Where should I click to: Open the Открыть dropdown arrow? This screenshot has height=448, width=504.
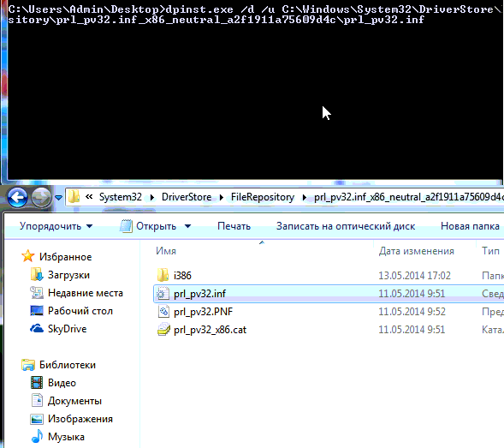pos(187,226)
